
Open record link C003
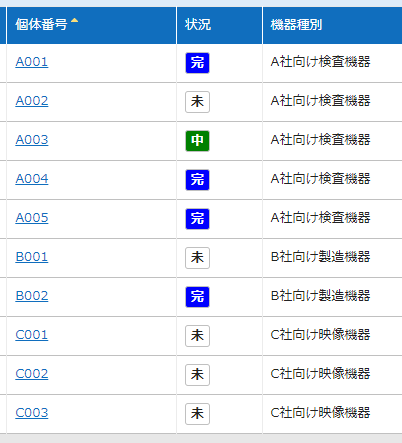coord(32,413)
